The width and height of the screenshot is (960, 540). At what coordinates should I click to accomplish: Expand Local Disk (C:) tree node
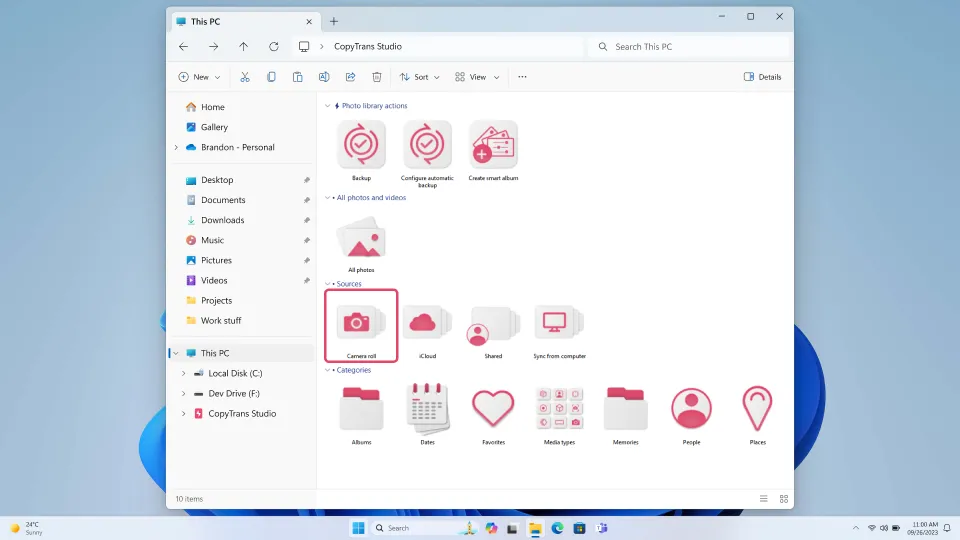point(183,373)
